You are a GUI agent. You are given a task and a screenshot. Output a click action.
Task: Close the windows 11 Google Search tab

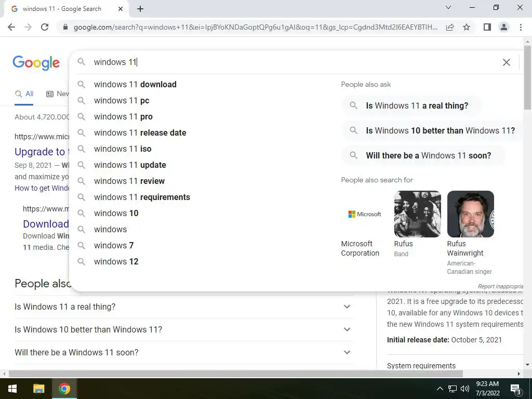121,9
